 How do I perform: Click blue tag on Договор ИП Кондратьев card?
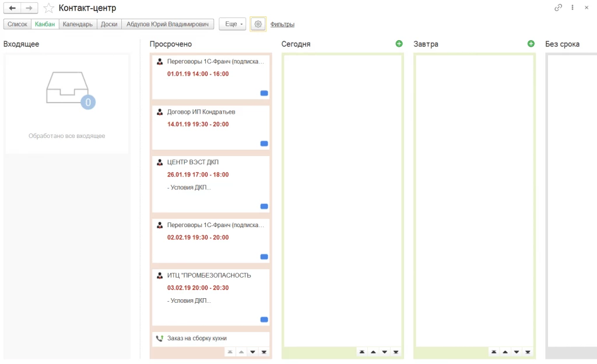pyautogui.click(x=264, y=144)
